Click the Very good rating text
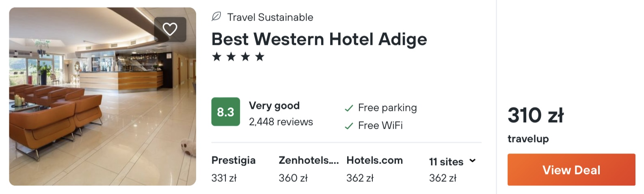 pos(274,106)
